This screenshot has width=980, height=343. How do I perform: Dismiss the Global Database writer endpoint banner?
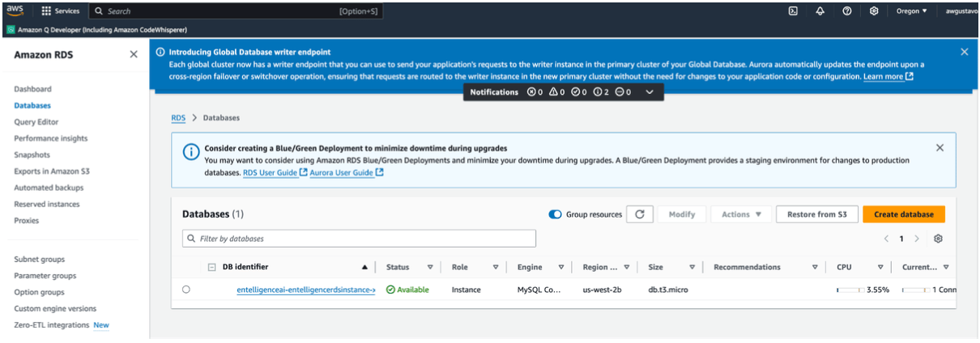(x=964, y=52)
